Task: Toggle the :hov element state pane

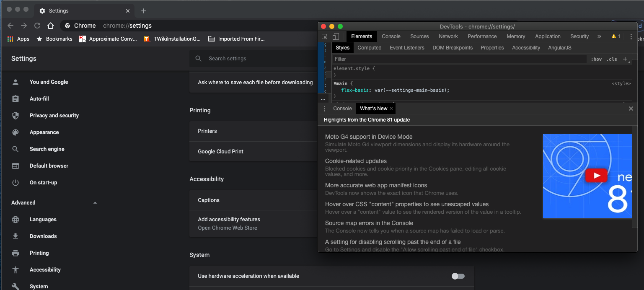Action: tap(596, 59)
